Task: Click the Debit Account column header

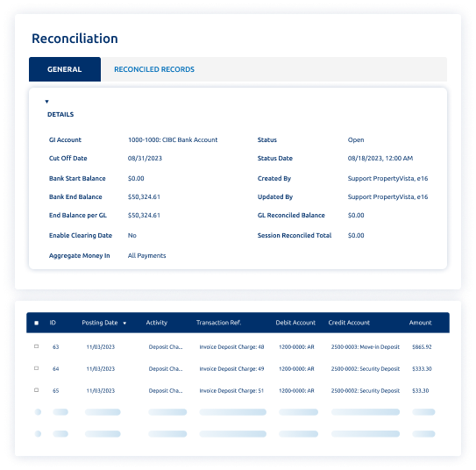Action: (x=295, y=323)
